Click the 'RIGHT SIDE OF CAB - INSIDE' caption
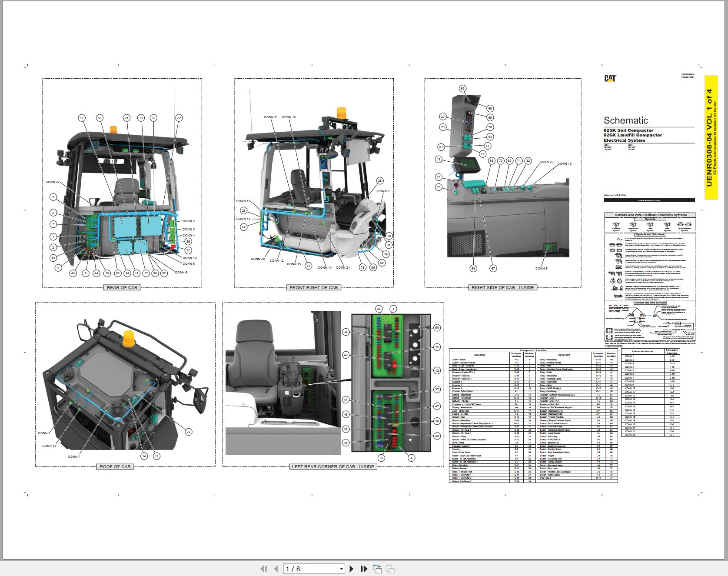 tap(502, 287)
